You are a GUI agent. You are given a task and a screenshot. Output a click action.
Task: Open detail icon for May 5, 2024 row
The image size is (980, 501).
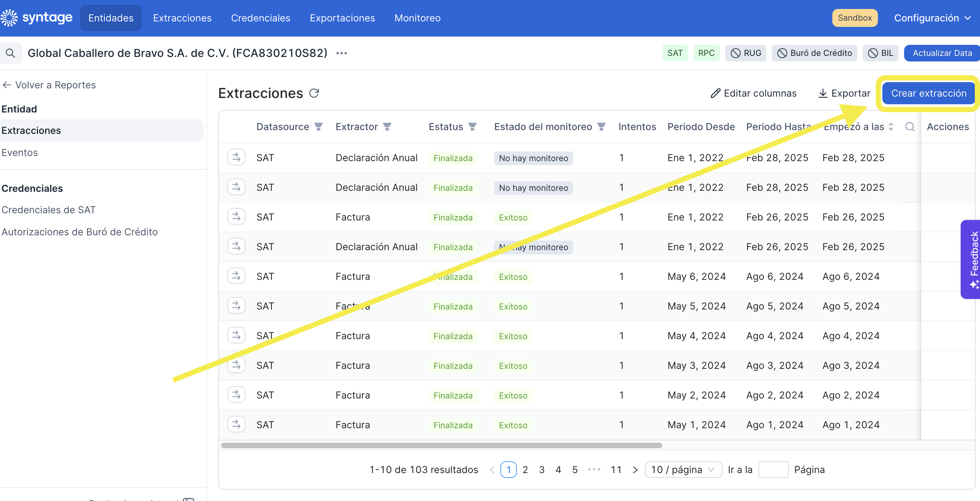coord(236,305)
